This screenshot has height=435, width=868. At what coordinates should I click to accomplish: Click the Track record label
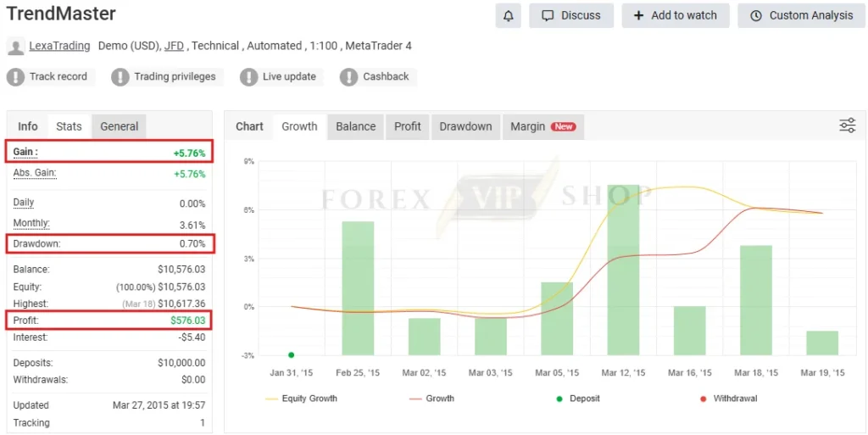click(58, 77)
